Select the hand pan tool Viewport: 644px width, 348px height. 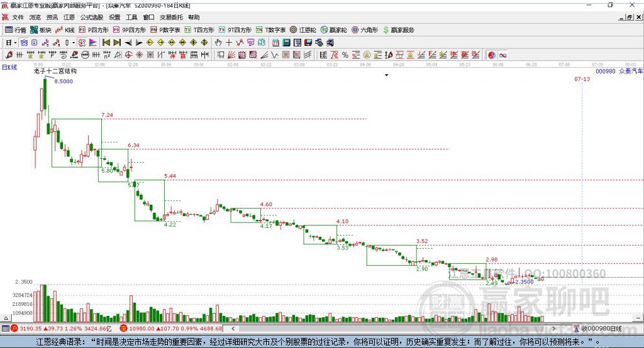click(x=218, y=43)
